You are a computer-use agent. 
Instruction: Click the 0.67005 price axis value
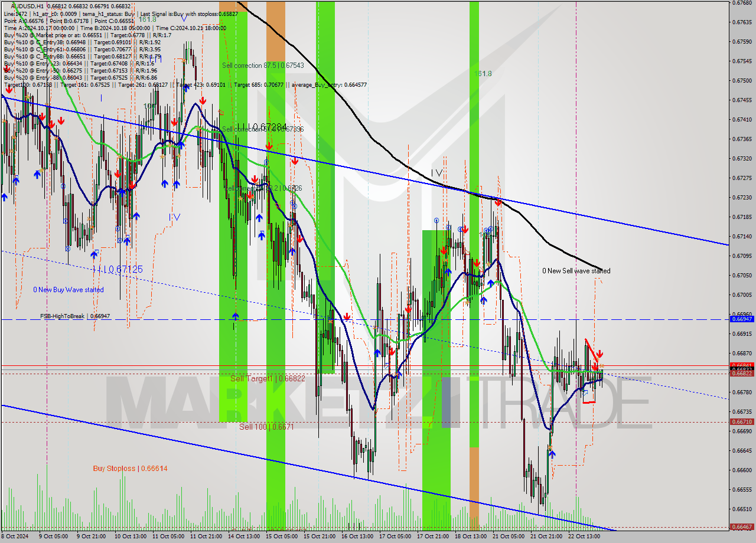click(742, 295)
